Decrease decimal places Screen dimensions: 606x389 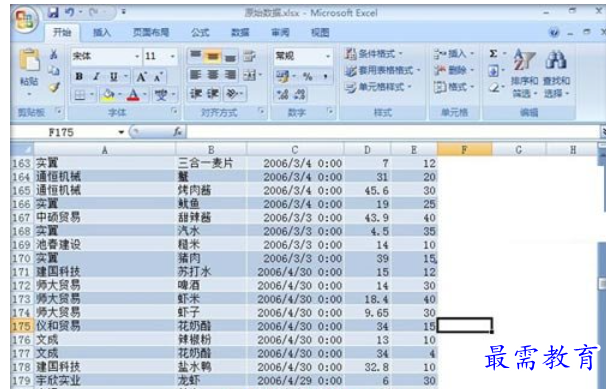[300, 94]
